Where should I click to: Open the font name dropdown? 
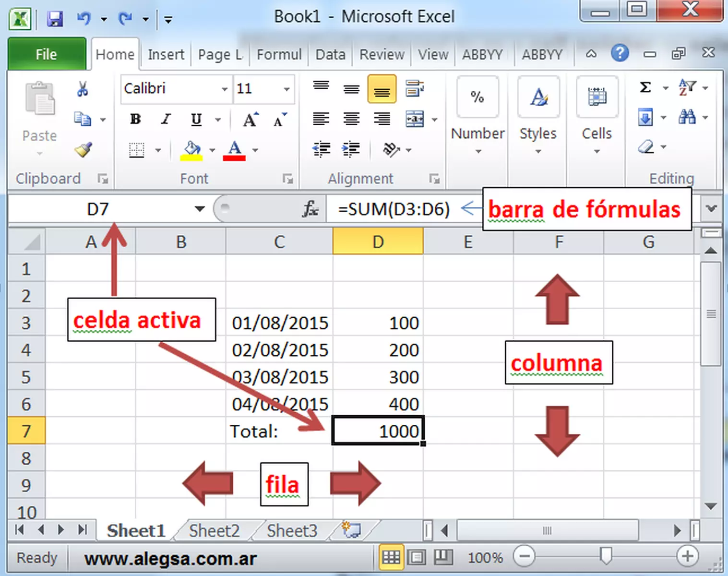224,89
